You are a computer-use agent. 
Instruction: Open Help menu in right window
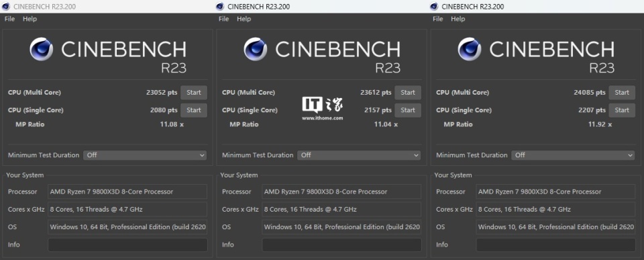(x=458, y=19)
